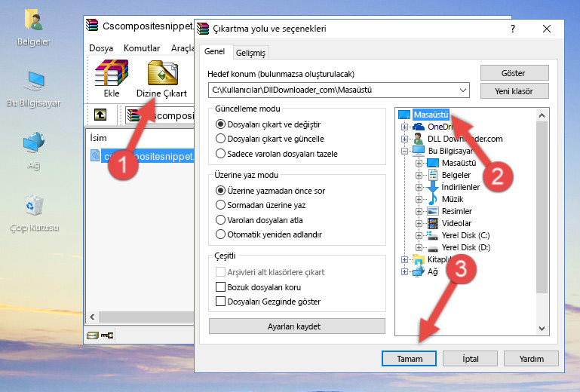Expand the Ağ tree node

point(404,272)
